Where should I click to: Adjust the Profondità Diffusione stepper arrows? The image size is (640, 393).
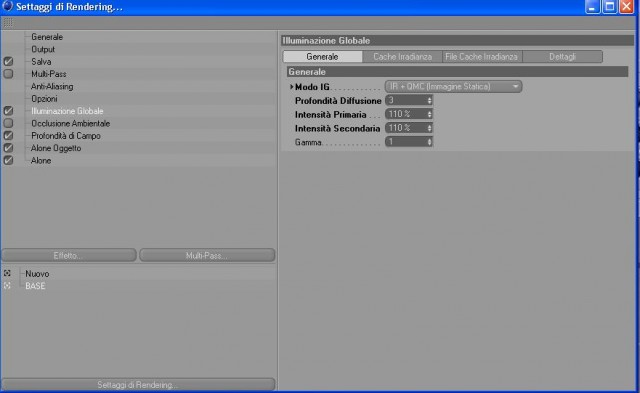[429, 100]
